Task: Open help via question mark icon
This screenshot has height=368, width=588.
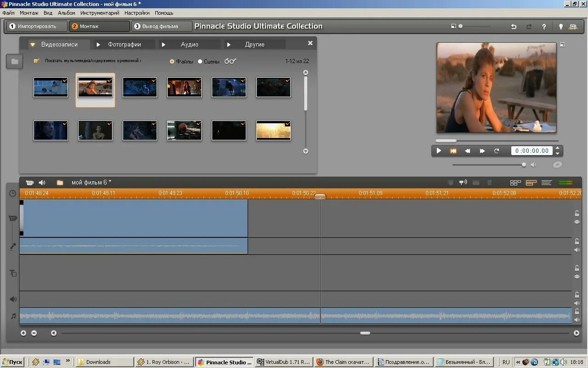Action: click(544, 27)
